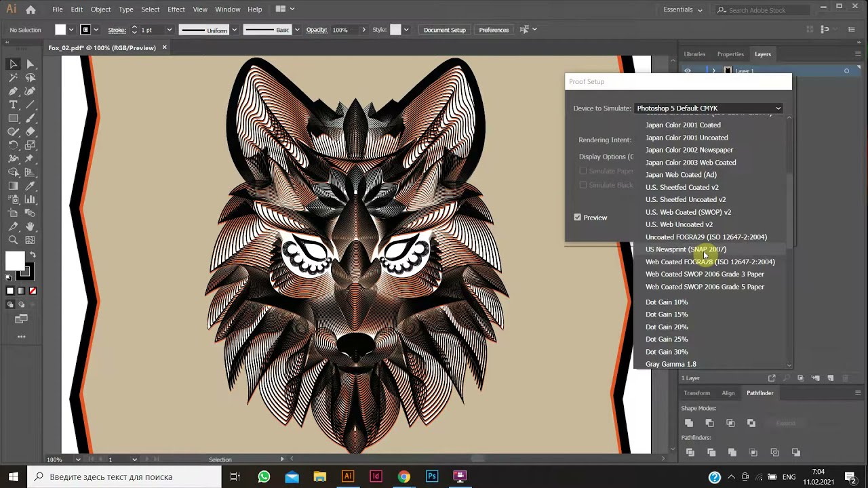868x488 pixels.
Task: Click the Layer 1 target circle
Action: click(846, 70)
